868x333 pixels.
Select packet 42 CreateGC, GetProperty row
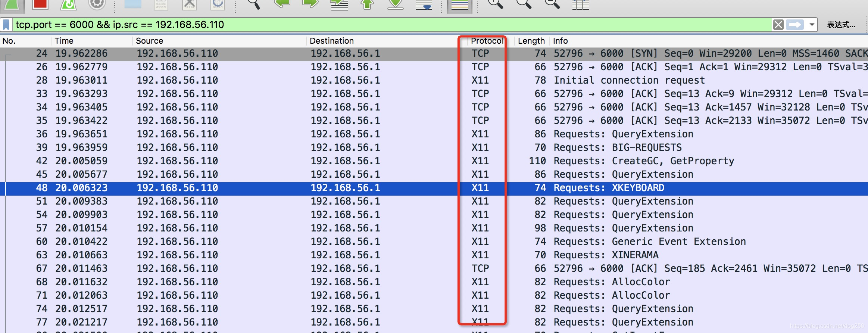[x=434, y=161]
